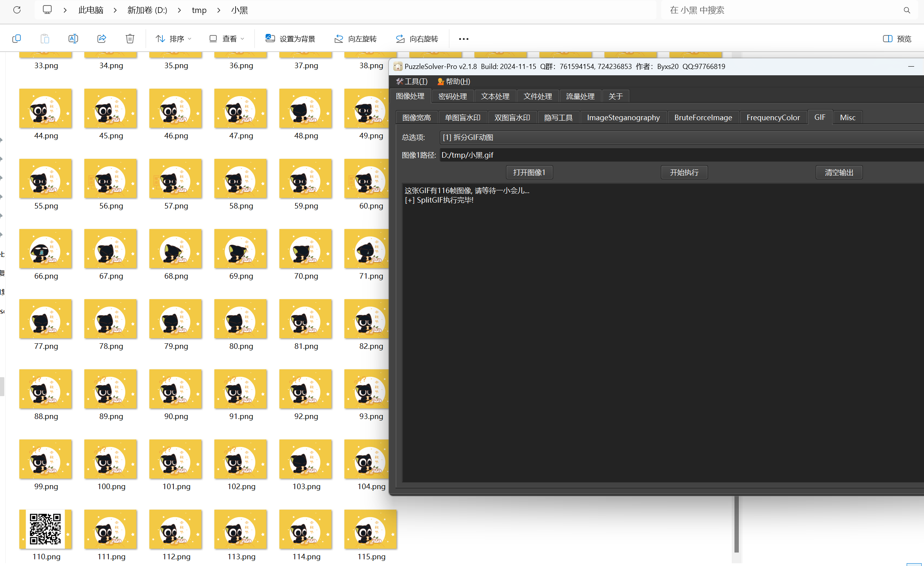Open the 工具(T) menu in PuzzleSolver
The image size is (924, 566).
[x=412, y=81]
